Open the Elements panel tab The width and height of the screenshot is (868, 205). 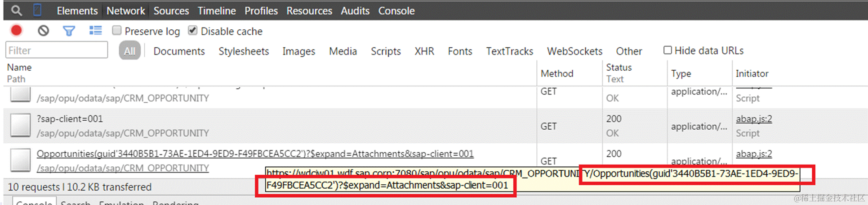point(77,10)
